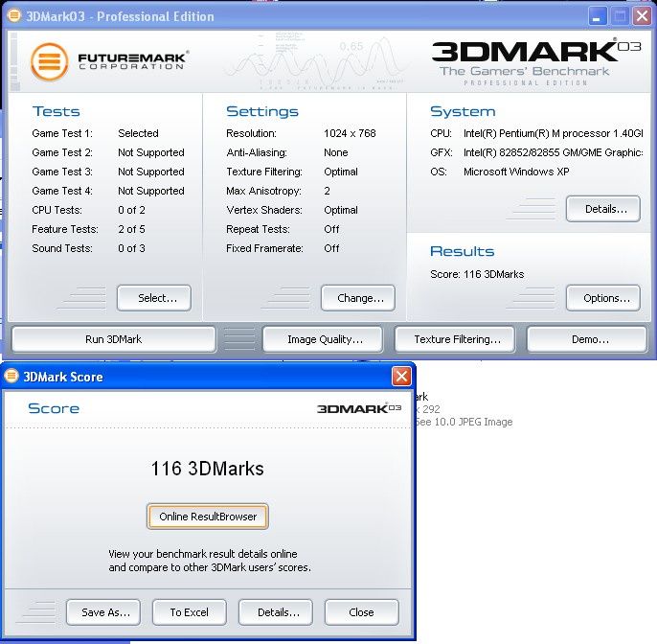Screen dimensions: 657x644
Task: Click the 3DMark Score dialog title icon
Action: point(11,376)
